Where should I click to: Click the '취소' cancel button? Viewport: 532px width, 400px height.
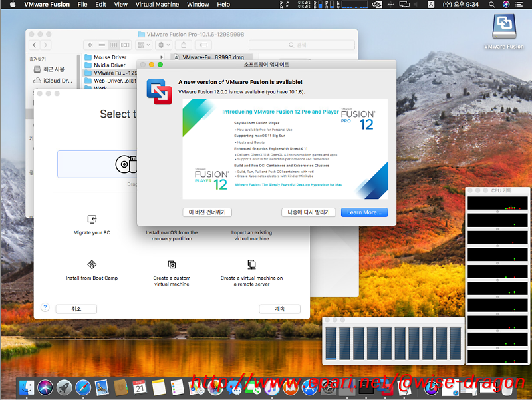[76, 309]
